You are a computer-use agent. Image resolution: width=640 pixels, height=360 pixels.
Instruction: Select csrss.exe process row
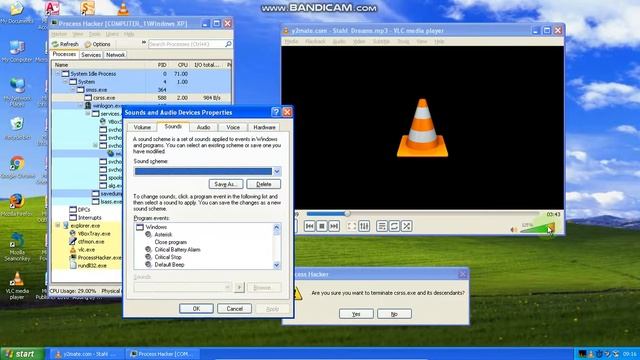142,98
